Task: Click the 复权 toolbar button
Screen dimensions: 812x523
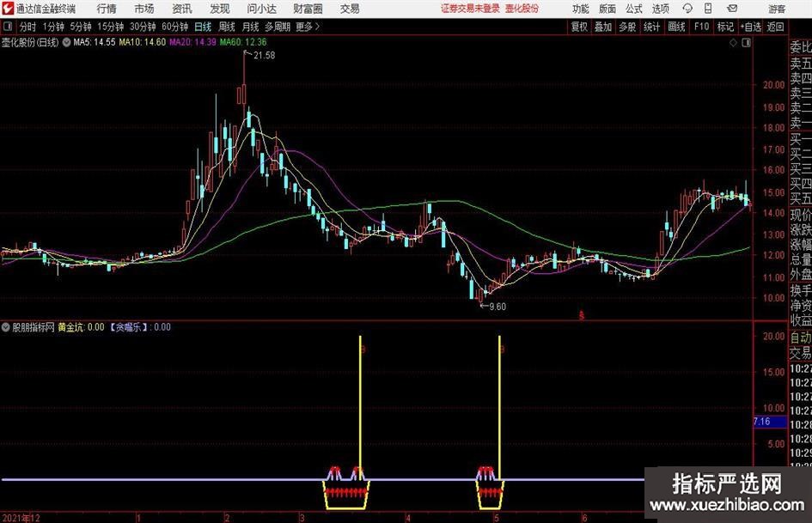Action: [579, 27]
